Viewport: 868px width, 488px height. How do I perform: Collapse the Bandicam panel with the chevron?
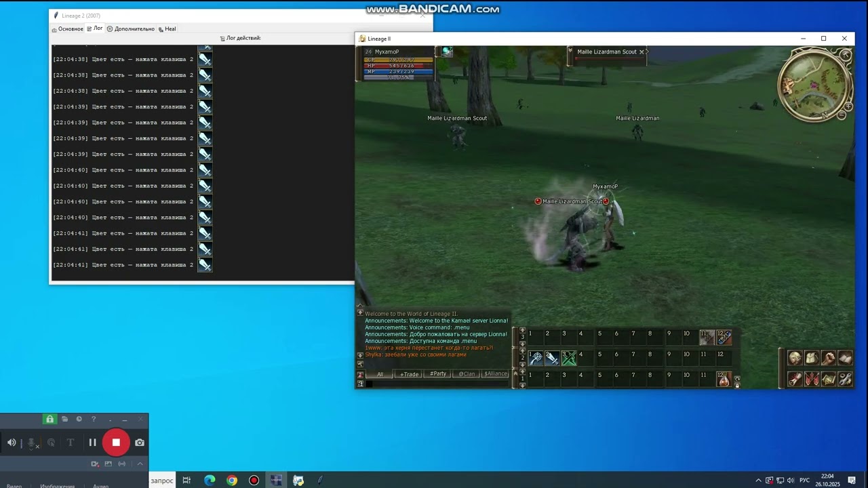[140, 464]
